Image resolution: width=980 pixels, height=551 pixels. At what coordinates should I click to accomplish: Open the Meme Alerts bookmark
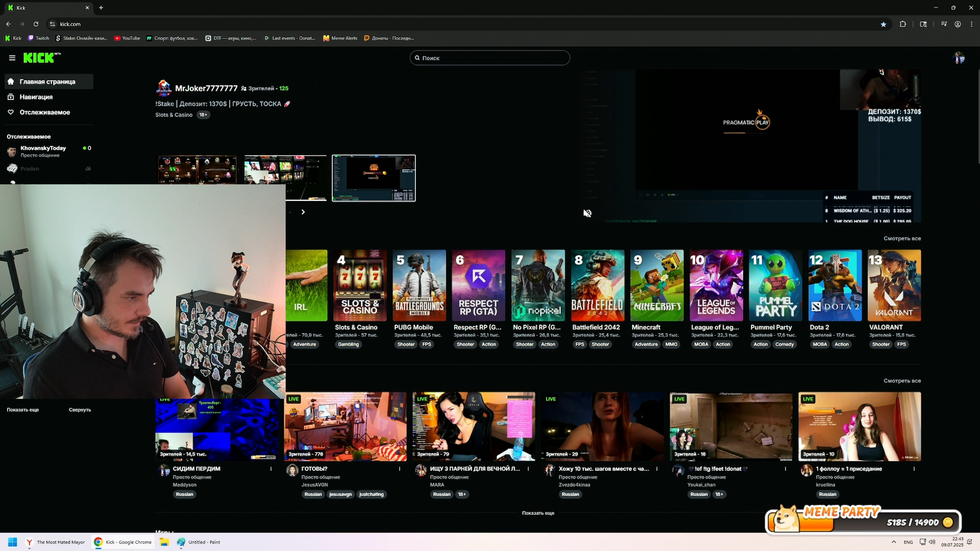(x=340, y=38)
